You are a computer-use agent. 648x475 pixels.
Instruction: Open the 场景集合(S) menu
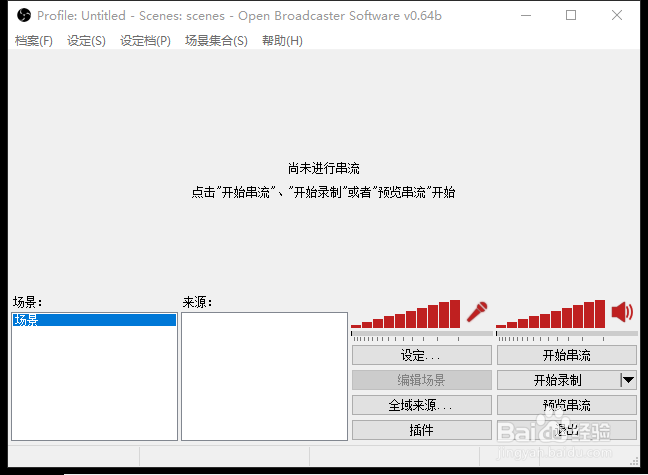coord(216,41)
